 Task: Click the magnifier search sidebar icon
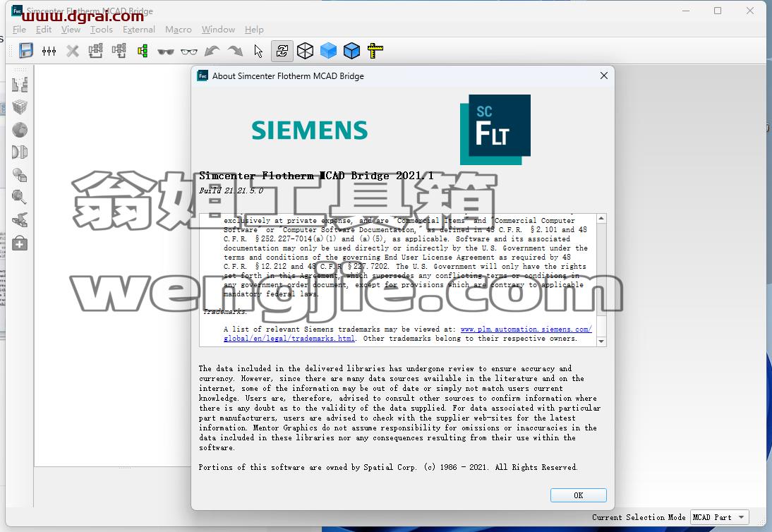(x=20, y=198)
